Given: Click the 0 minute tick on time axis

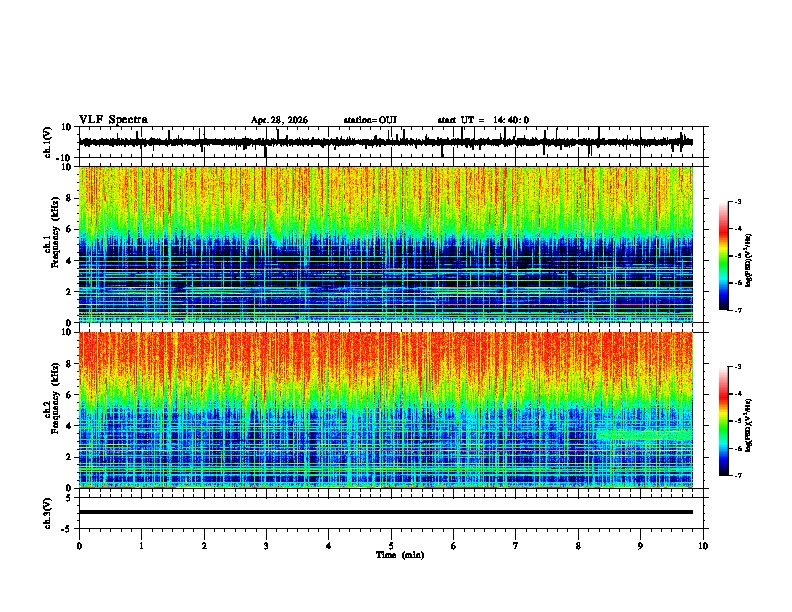Looking at the screenshot, I should pos(79,546).
